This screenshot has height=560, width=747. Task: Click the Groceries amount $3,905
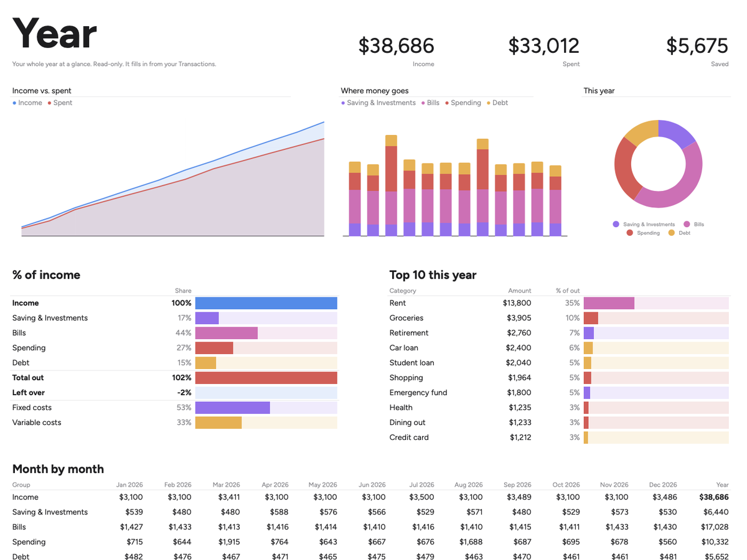(x=519, y=318)
